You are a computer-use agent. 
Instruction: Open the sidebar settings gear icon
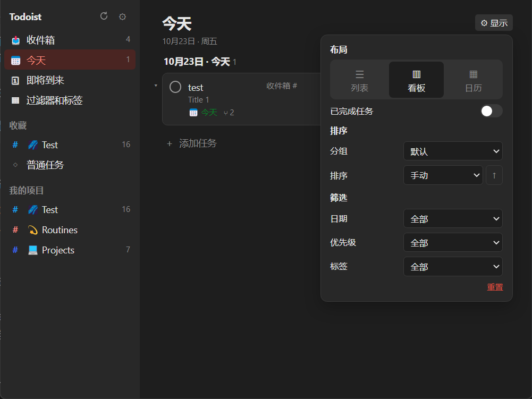click(x=122, y=16)
